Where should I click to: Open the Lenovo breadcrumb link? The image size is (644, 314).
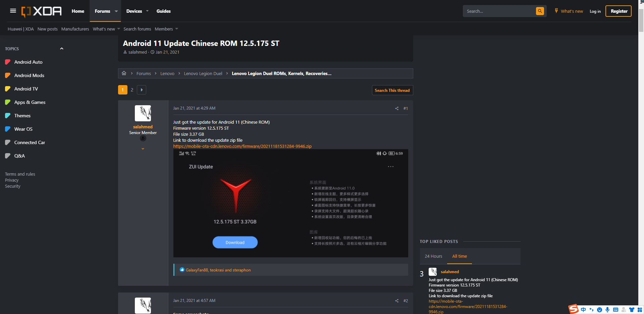(167, 73)
